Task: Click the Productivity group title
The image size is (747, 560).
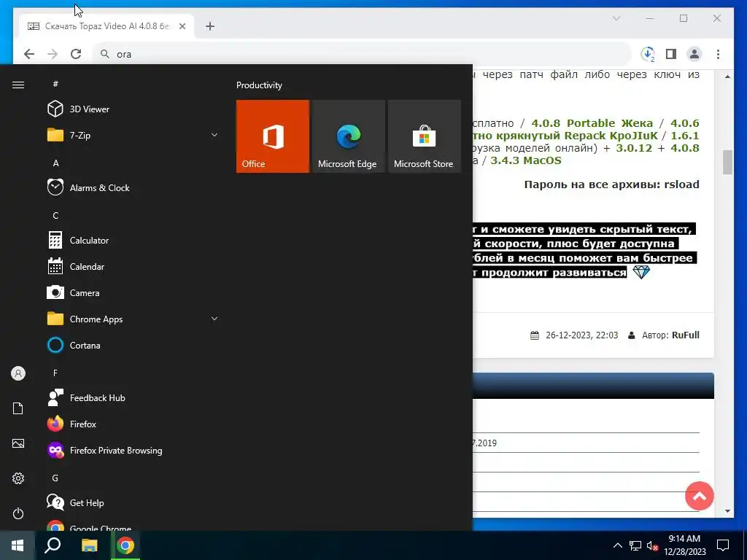Action: (259, 85)
